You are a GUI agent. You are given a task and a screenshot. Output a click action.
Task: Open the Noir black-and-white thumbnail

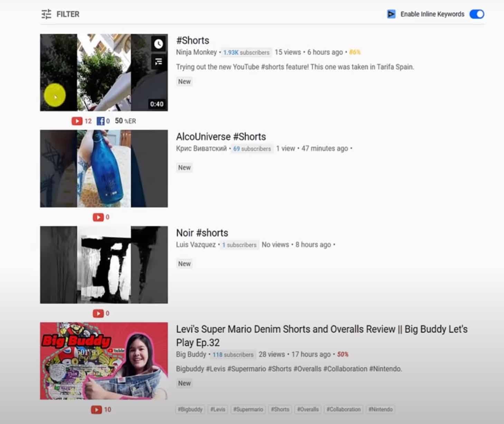104,265
